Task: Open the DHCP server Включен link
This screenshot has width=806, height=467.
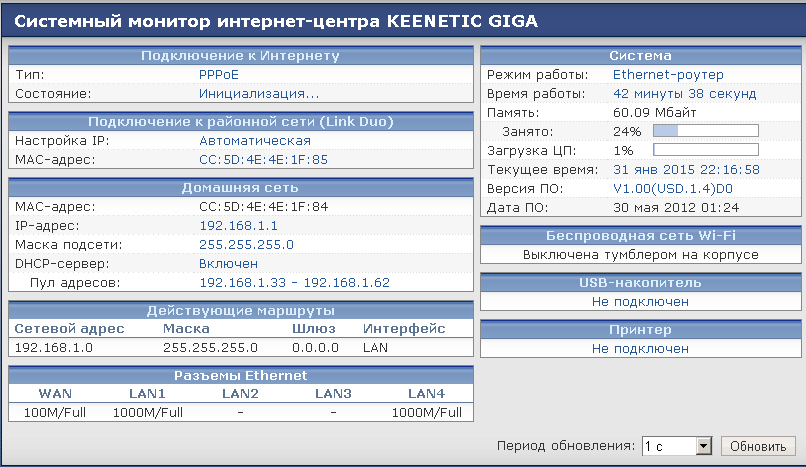Action: click(x=228, y=264)
